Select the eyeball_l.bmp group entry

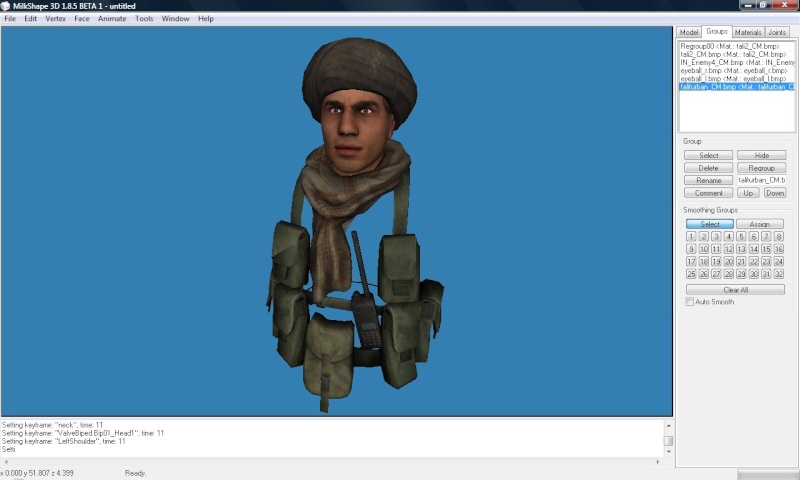click(x=736, y=79)
